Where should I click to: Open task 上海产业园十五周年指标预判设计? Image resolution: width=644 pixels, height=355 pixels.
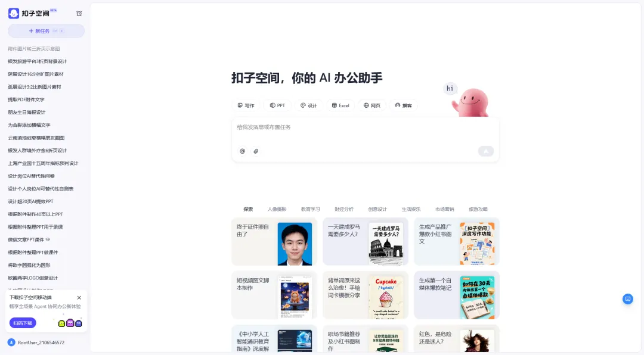point(43,163)
